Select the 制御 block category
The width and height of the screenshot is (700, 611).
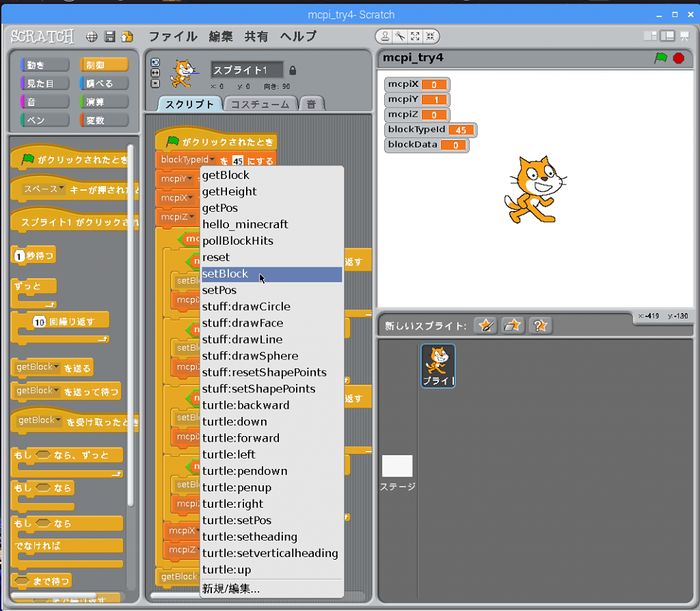(104, 65)
